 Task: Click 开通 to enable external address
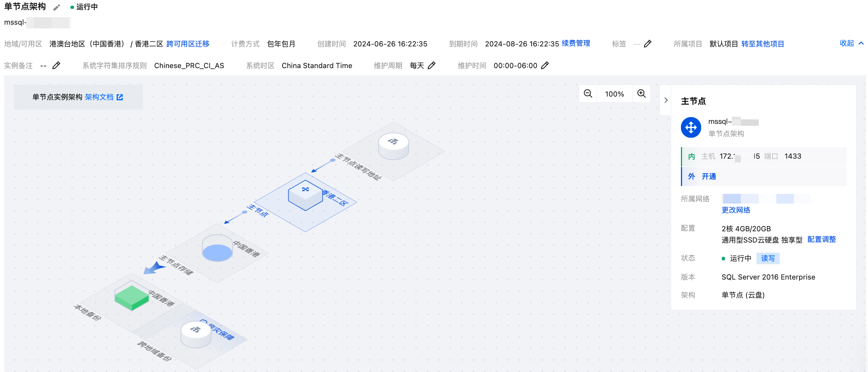click(x=709, y=177)
